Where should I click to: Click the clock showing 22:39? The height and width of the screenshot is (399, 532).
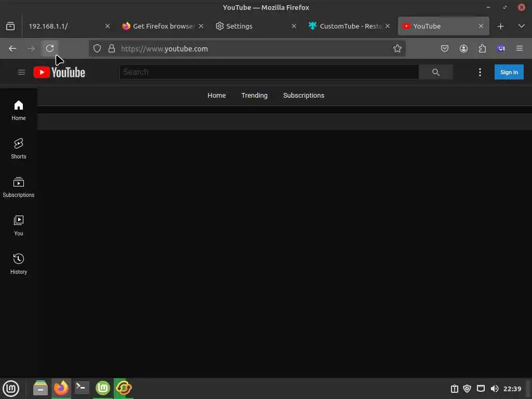(x=512, y=389)
